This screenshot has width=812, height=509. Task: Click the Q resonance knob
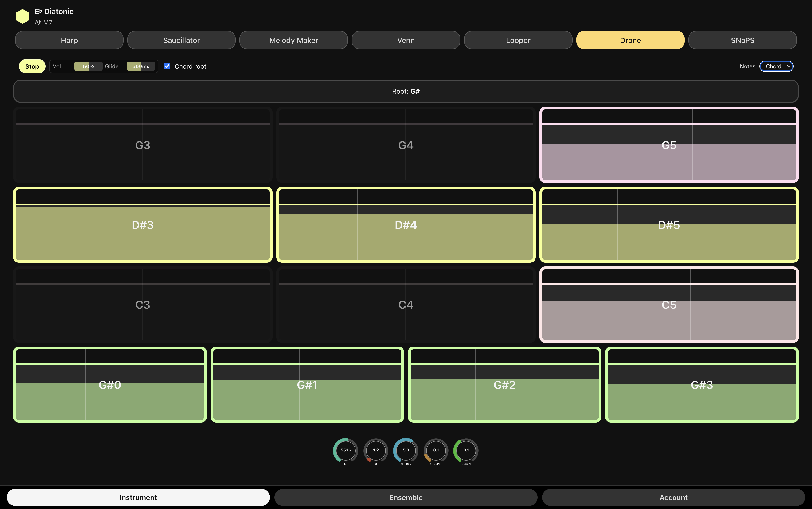pyautogui.click(x=376, y=450)
